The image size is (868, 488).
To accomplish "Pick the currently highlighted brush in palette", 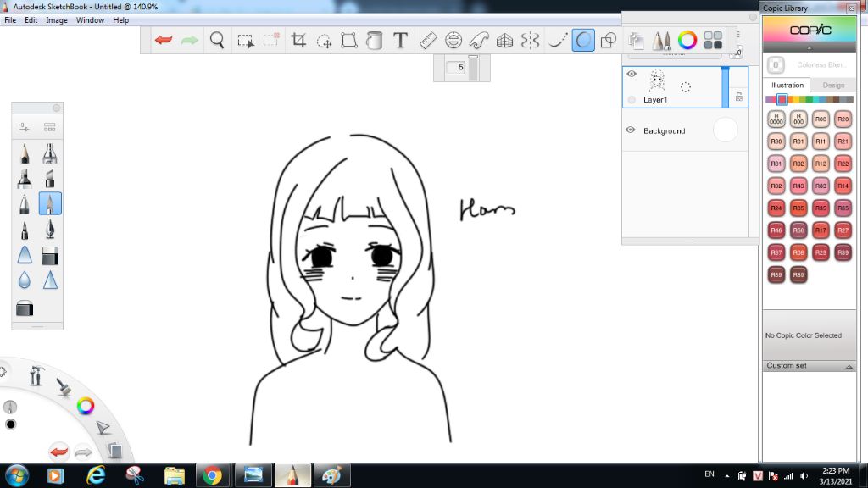I will click(x=50, y=203).
